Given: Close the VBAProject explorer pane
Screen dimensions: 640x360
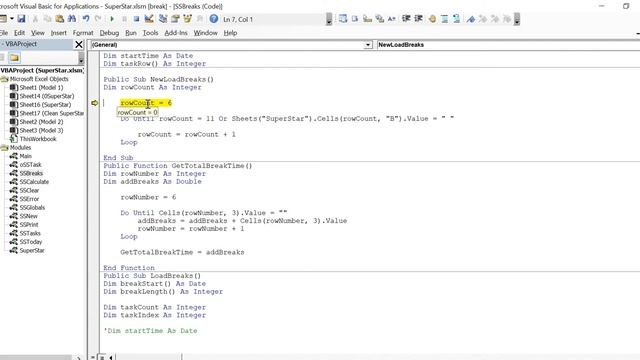Looking at the screenshot, I should (79, 44).
